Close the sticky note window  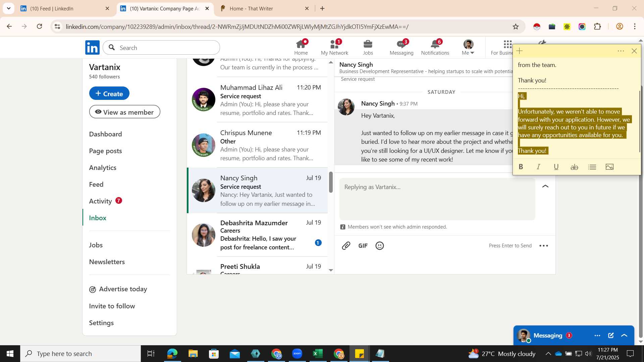(x=634, y=51)
